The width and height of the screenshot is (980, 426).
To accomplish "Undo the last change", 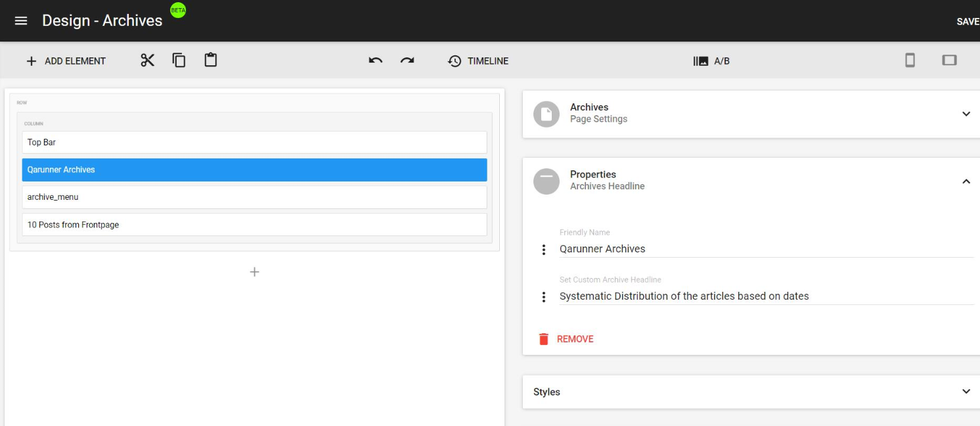I will pyautogui.click(x=375, y=60).
